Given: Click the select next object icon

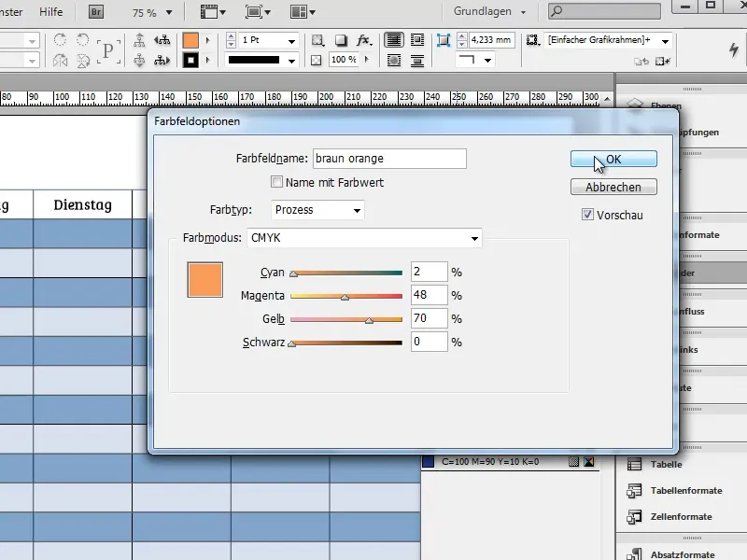Looking at the screenshot, I should (x=162, y=61).
